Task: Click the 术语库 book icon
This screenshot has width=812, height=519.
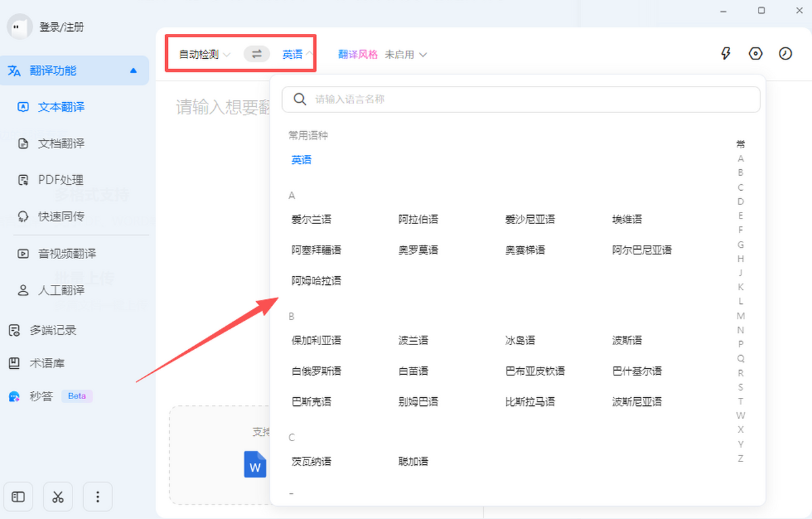Action: point(14,363)
